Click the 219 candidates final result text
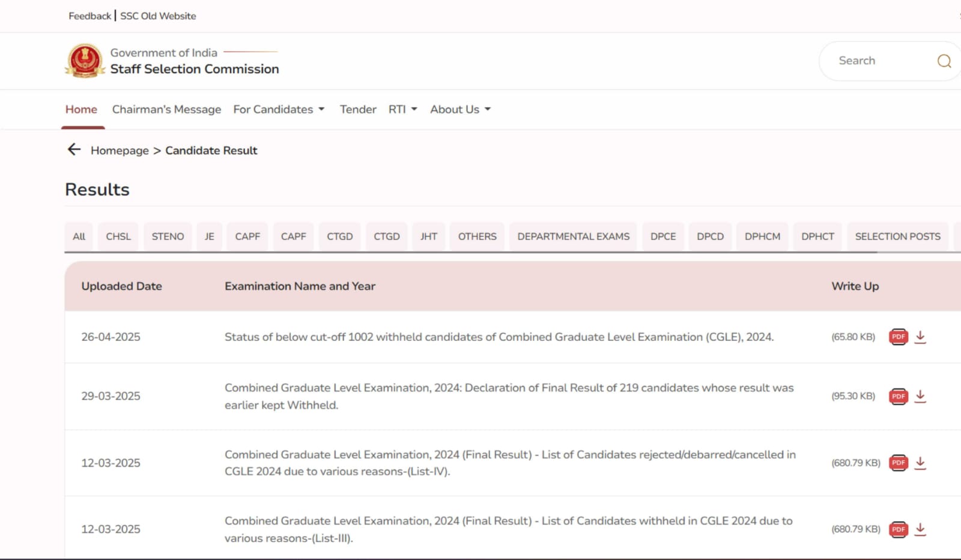This screenshot has width=961, height=560. (509, 396)
